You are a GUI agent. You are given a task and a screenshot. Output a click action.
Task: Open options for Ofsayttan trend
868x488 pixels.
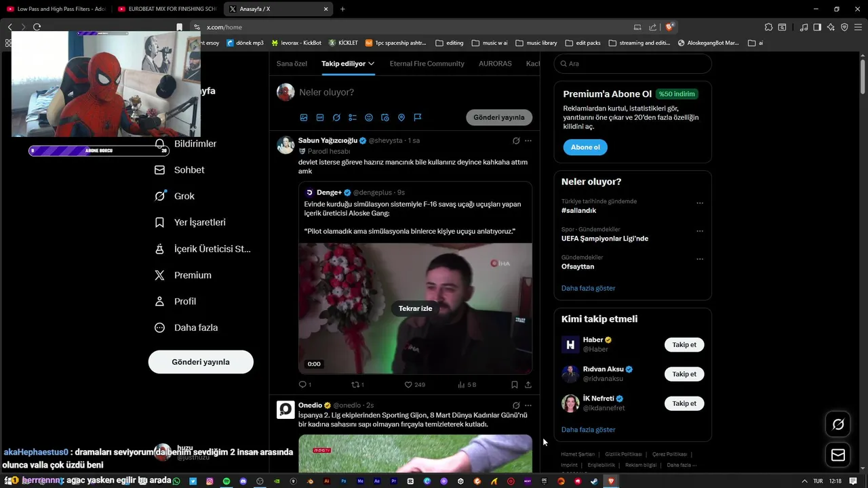coord(700,259)
